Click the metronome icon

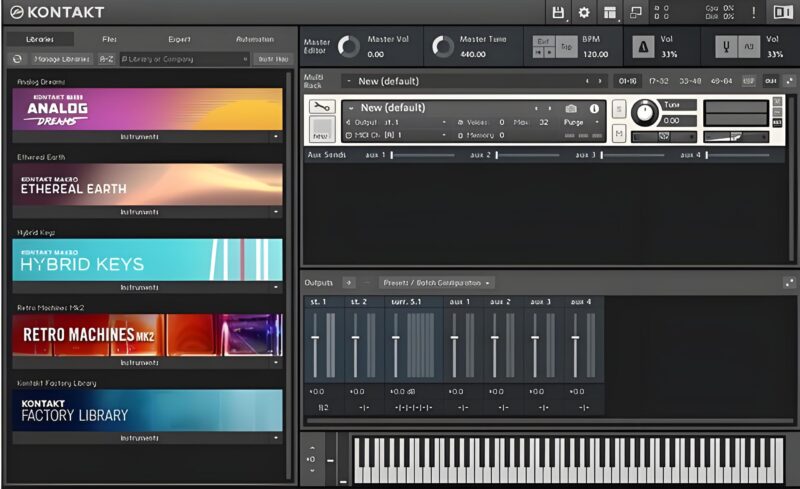pos(643,47)
